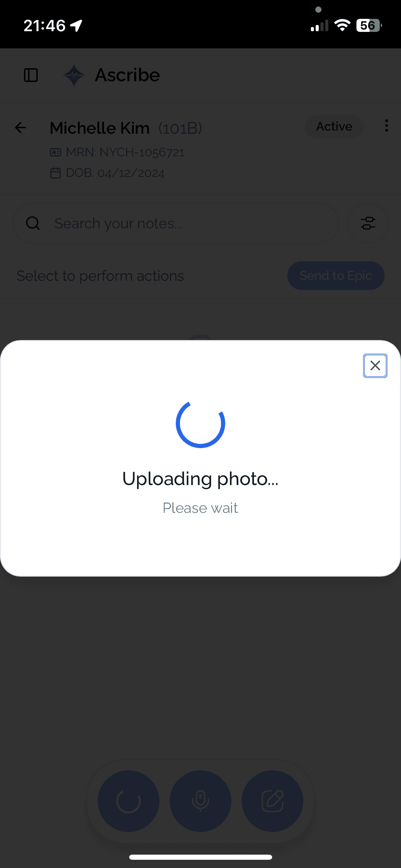Send selected notes to Epic

pos(336,276)
